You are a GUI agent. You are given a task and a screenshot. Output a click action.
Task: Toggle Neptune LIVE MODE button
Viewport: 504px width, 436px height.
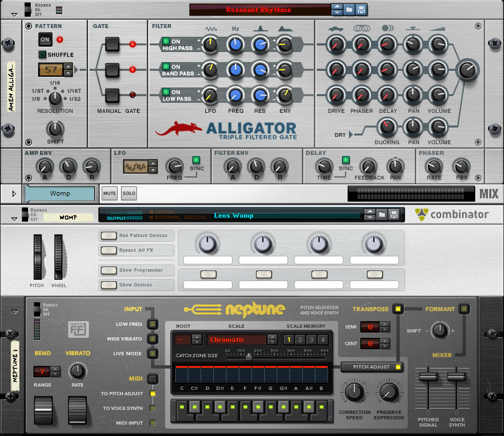click(x=152, y=353)
